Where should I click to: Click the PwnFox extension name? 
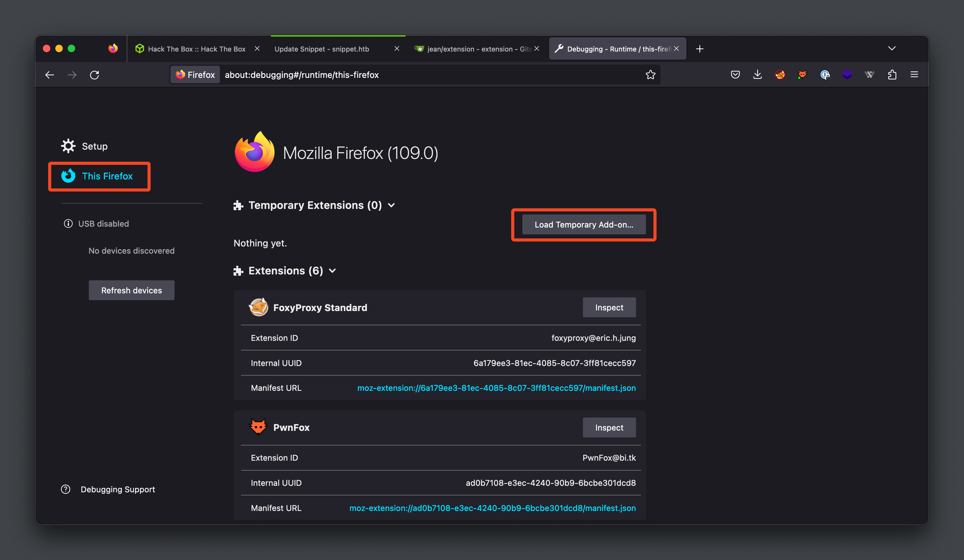291,428
